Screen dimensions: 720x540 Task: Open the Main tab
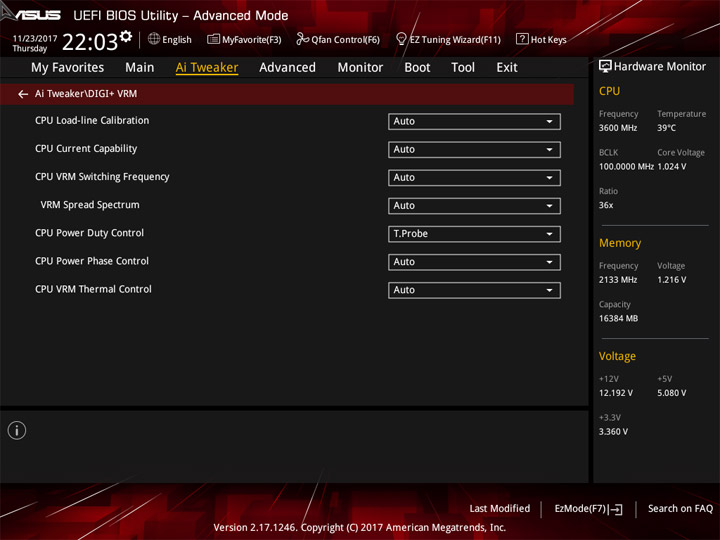coord(140,68)
